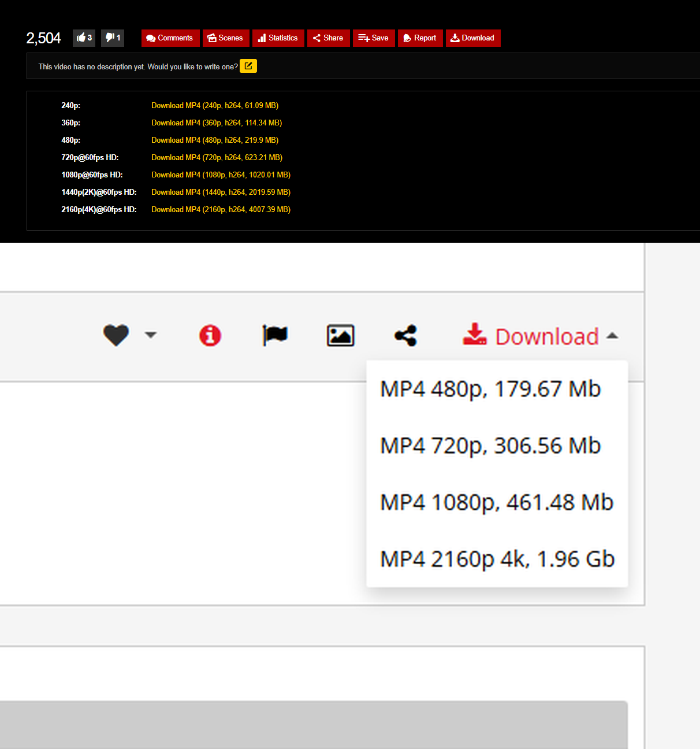Click the flag report icon
The image size is (700, 749).
pos(275,335)
